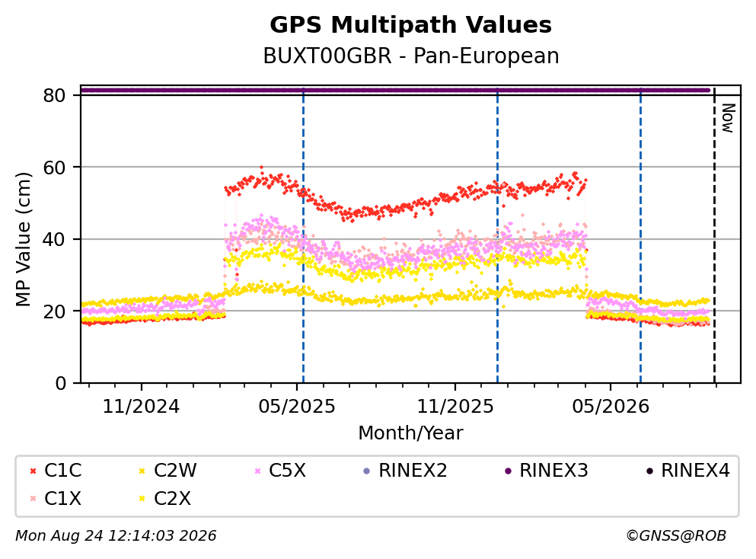The image size is (756, 559).
Task: Click the RINEX3 purple legend dot
Action: tap(508, 471)
